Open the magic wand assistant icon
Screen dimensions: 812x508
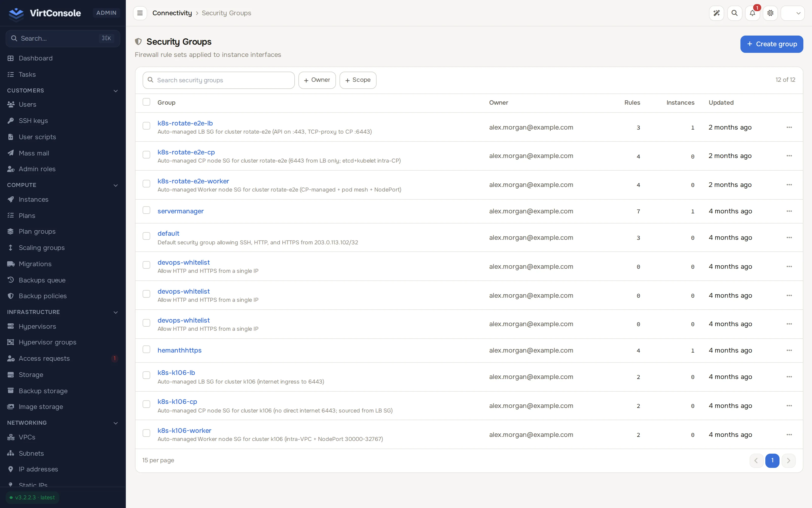[716, 13]
